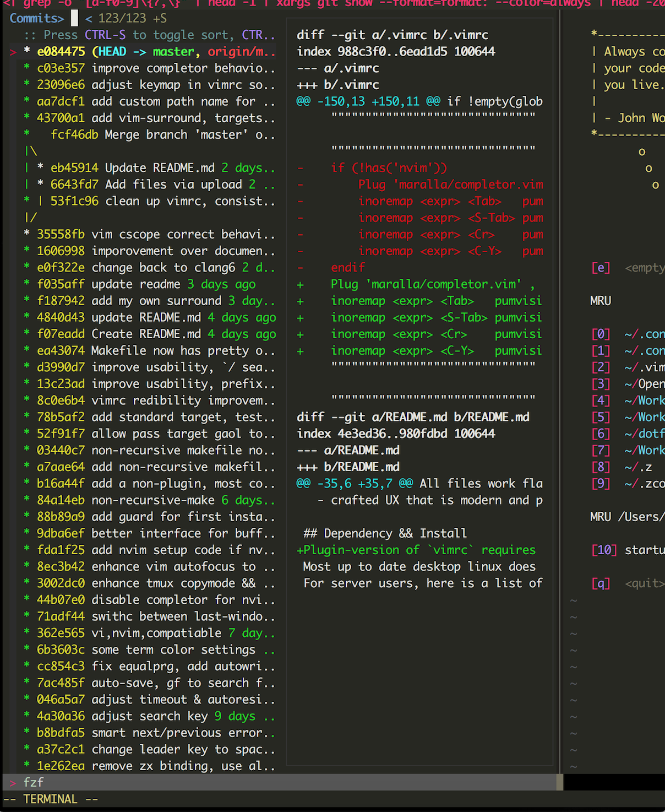Click the 'diff --git a/.vimrc b/.vimrc' header
This screenshot has width=665, height=812.
point(393,35)
